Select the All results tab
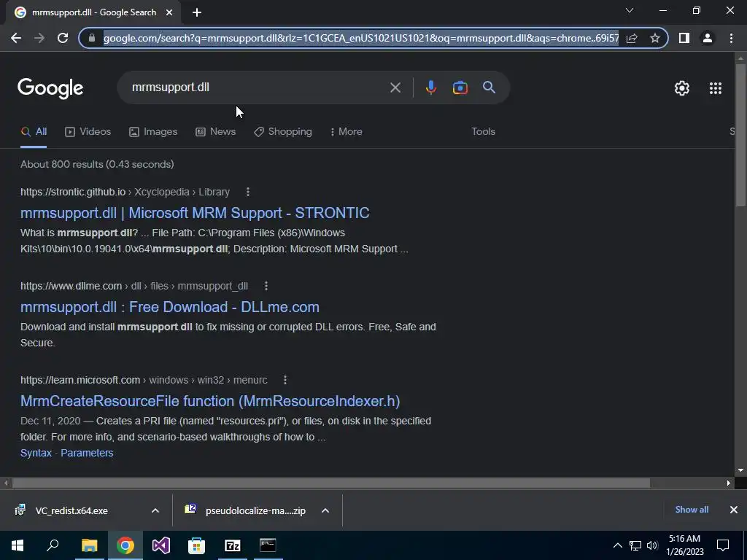Image resolution: width=747 pixels, height=560 pixels. pyautogui.click(x=34, y=132)
